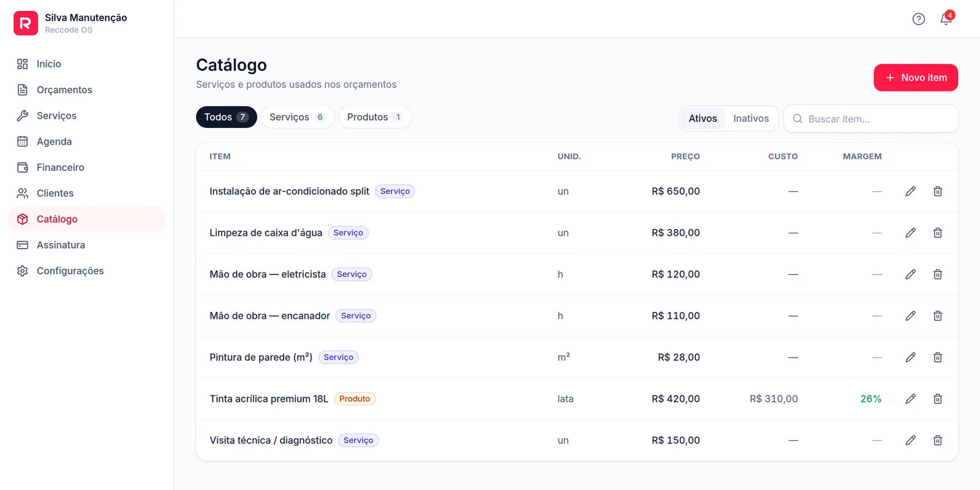Click the MARGEM column header

pyautogui.click(x=862, y=157)
